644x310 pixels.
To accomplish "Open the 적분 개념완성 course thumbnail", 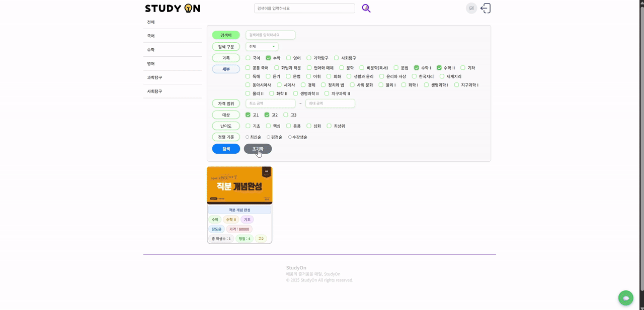I will coord(239,185).
